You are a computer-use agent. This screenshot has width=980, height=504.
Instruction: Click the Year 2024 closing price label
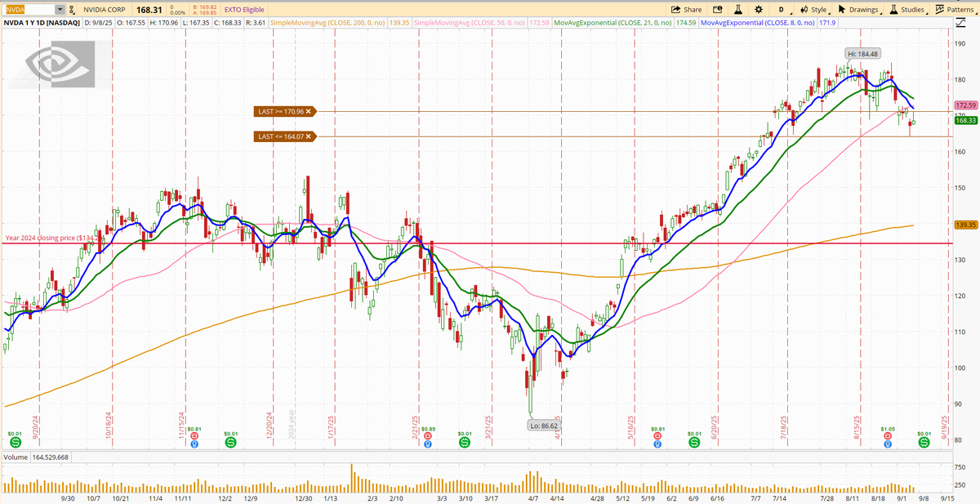click(x=54, y=239)
